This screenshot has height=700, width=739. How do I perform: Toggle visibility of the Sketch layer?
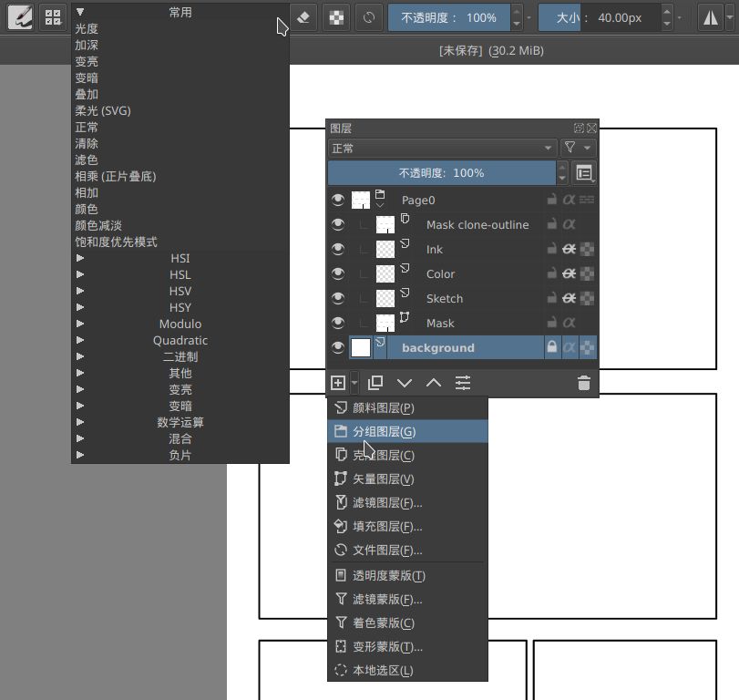(338, 298)
